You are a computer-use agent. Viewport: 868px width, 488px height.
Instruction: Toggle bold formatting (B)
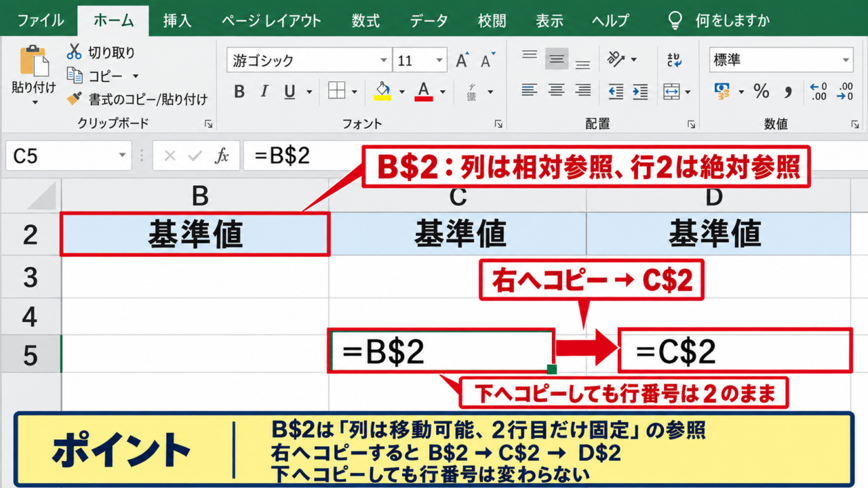pos(239,91)
